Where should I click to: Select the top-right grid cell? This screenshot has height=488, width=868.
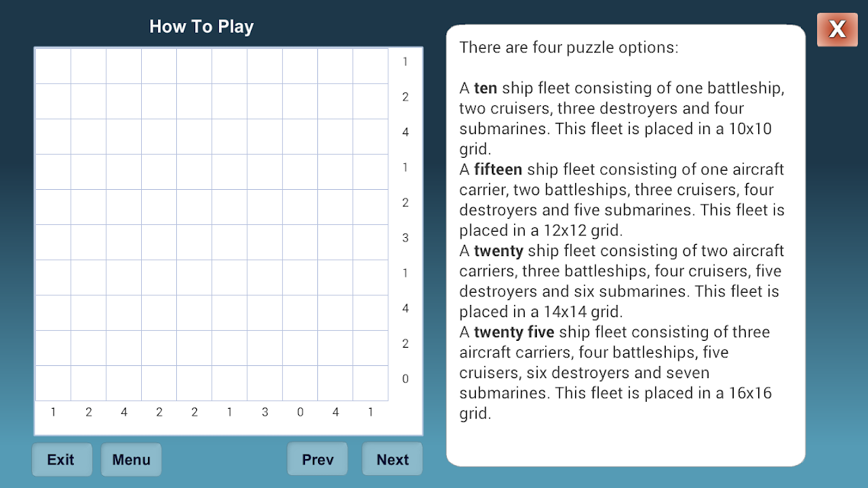(x=371, y=66)
